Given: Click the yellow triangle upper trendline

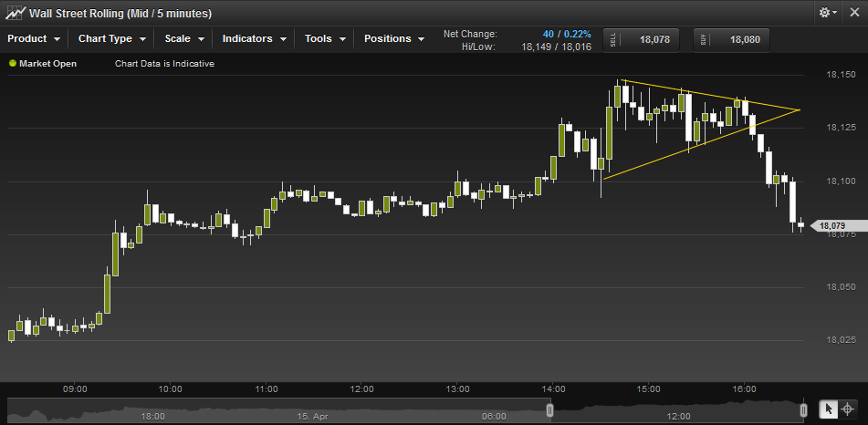Looking at the screenshot, I should [712, 96].
